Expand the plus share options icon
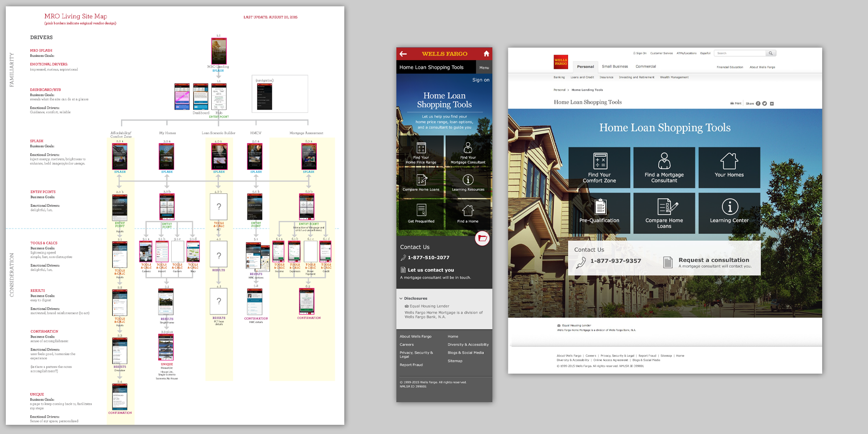Screen dimensions: 868x434 [772, 104]
